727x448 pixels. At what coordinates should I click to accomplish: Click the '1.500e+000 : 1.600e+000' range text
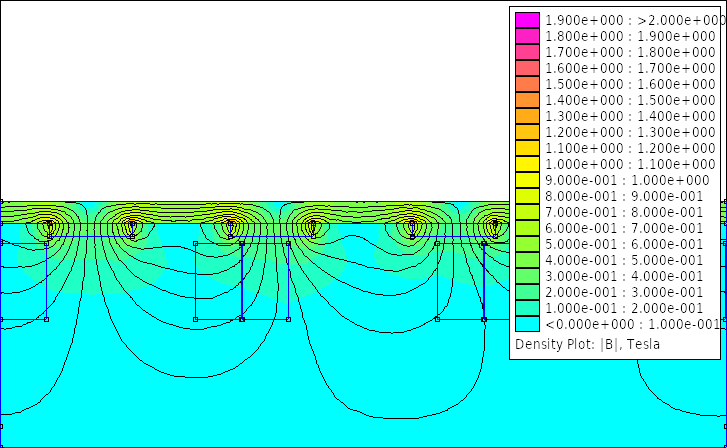point(630,84)
